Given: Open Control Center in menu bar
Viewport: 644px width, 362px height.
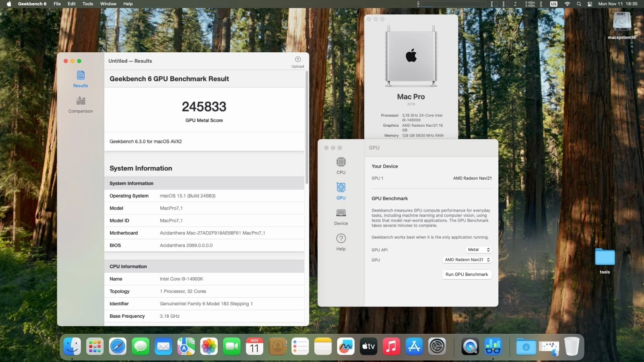Looking at the screenshot, I should pyautogui.click(x=590, y=4).
